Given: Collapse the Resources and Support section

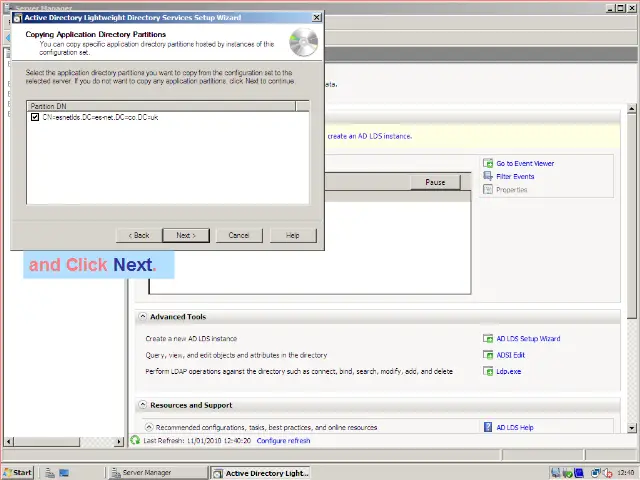Looking at the screenshot, I should [x=142, y=405].
